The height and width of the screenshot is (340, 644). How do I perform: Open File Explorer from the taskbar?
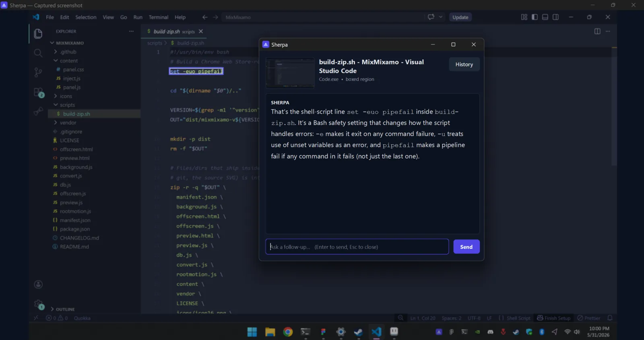click(270, 332)
